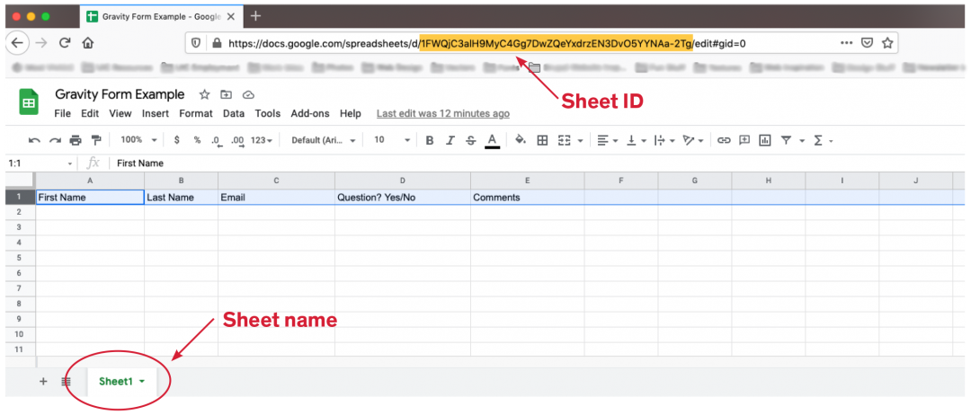This screenshot has width=980, height=415.
Task: Open vertical align dropdown
Action: (x=635, y=140)
